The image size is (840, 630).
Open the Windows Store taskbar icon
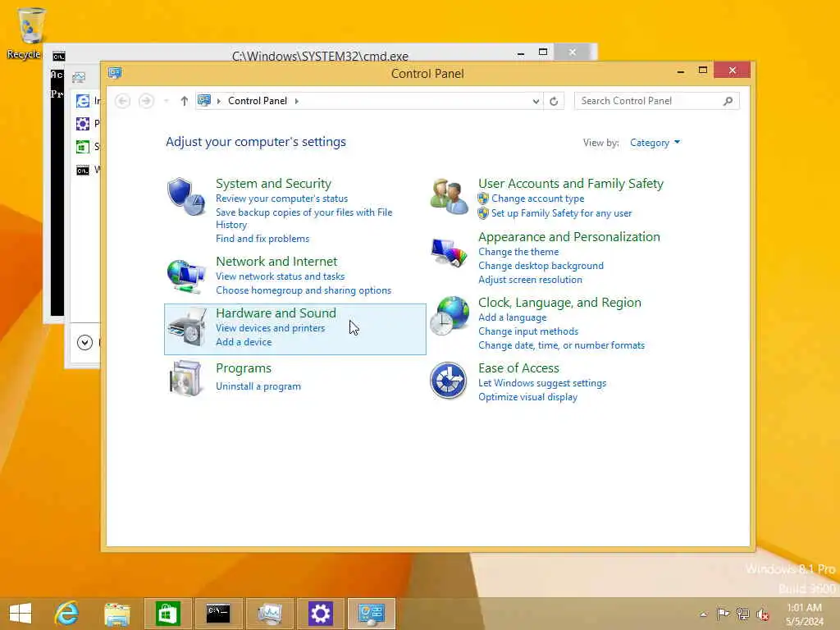(167, 614)
